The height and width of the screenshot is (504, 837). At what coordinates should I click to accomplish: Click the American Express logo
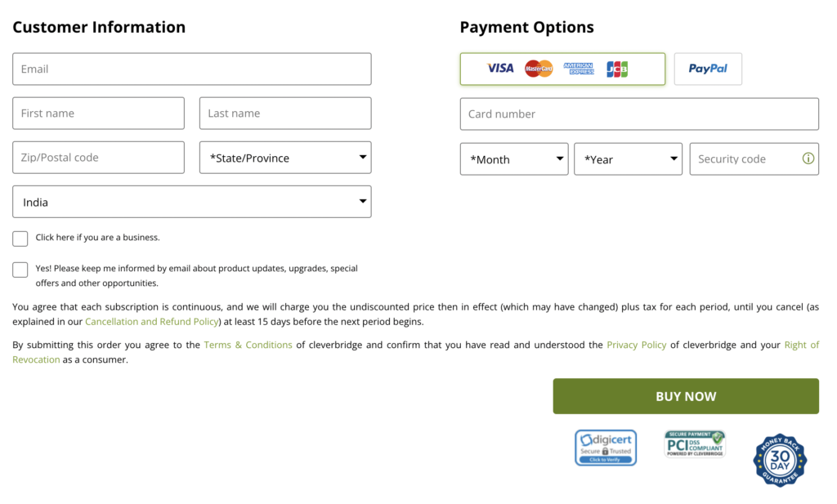click(x=578, y=69)
